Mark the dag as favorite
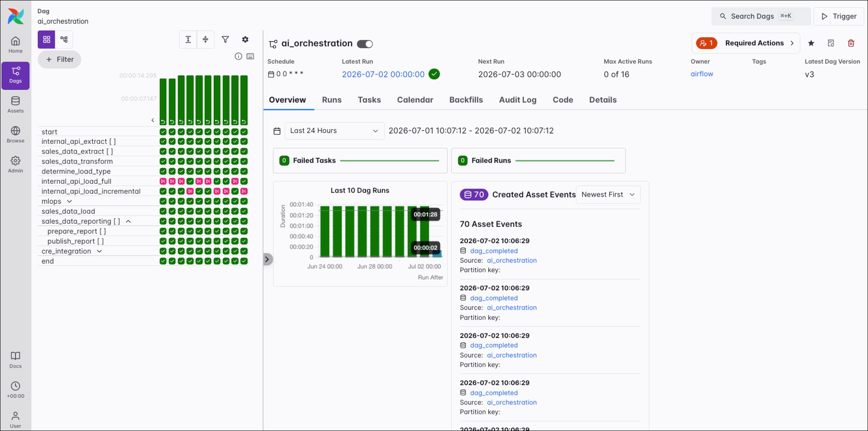 pyautogui.click(x=811, y=43)
